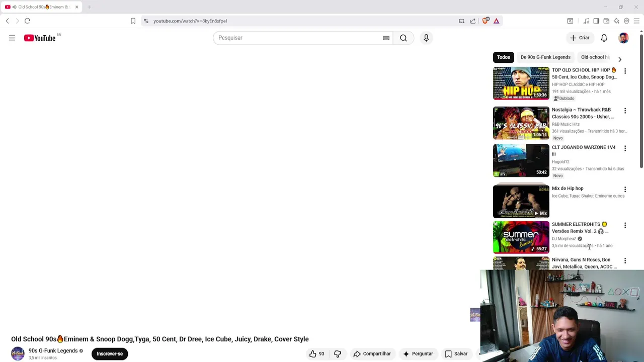The width and height of the screenshot is (644, 362).
Task: Open Mix de Hip hop playlist title
Action: coord(568,189)
